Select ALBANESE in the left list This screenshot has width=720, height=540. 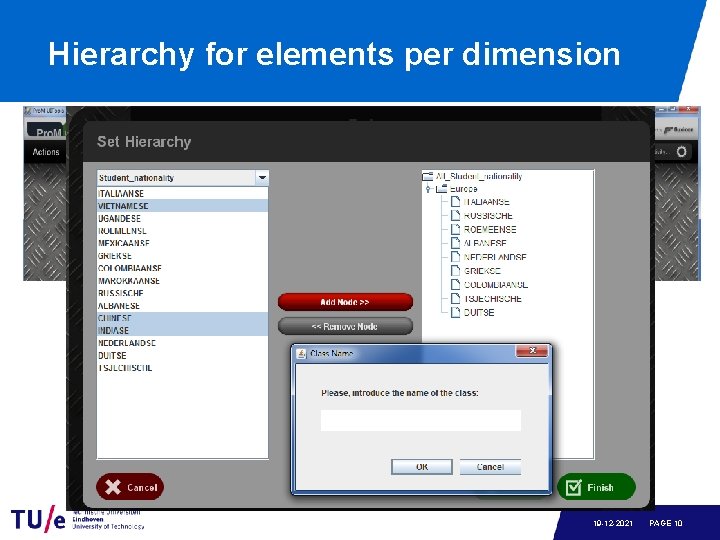click(182, 306)
